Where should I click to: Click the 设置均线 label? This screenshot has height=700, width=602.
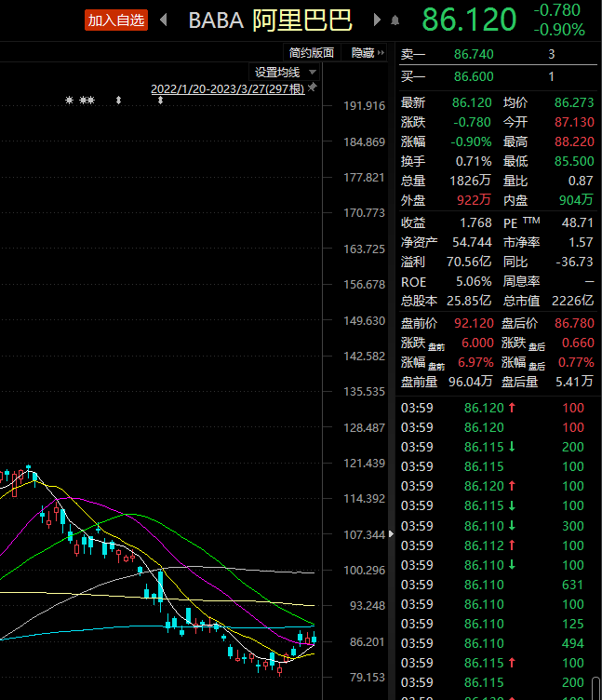pyautogui.click(x=277, y=73)
